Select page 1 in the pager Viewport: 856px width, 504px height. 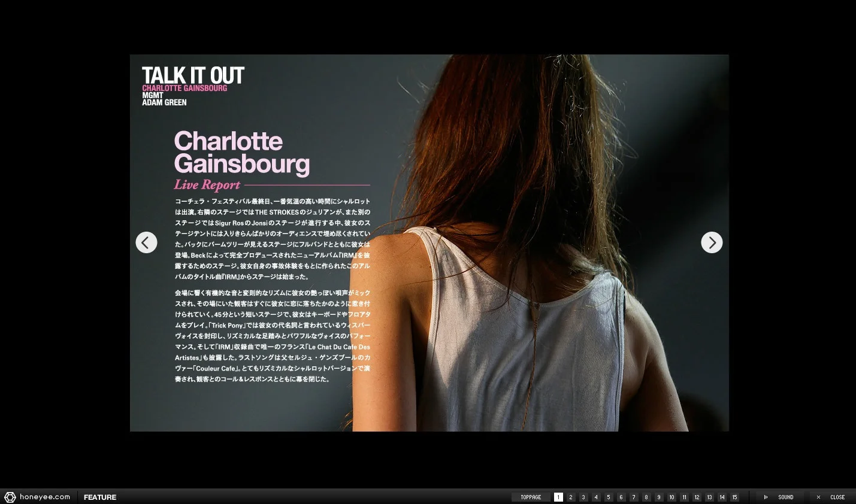tap(558, 497)
